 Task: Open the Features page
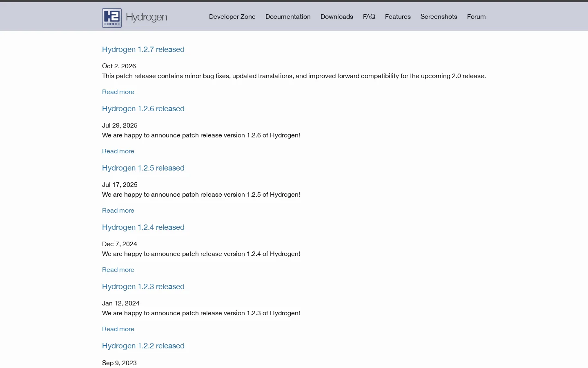click(x=398, y=17)
